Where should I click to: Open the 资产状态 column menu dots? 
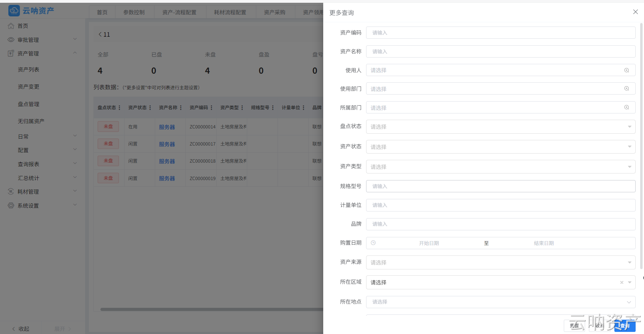[150, 107]
